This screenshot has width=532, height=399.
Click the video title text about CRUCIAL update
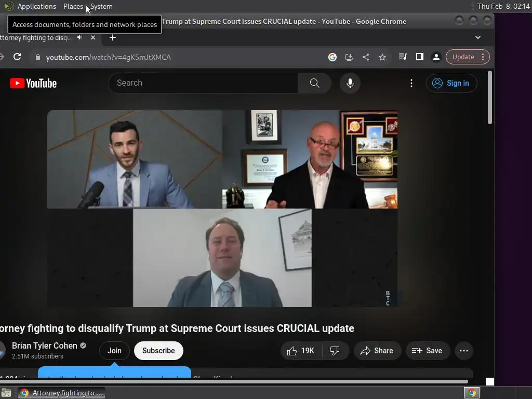tap(177, 328)
